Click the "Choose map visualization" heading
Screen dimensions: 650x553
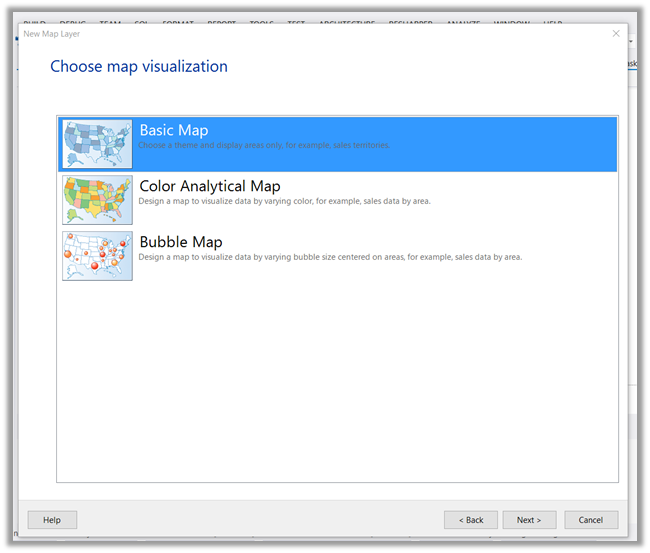139,67
